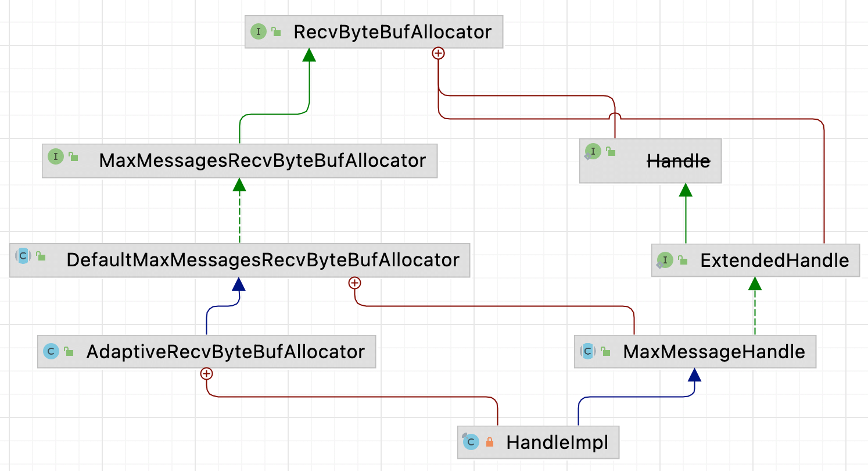Click the green public lock on ExtendedHandle

coord(683,260)
